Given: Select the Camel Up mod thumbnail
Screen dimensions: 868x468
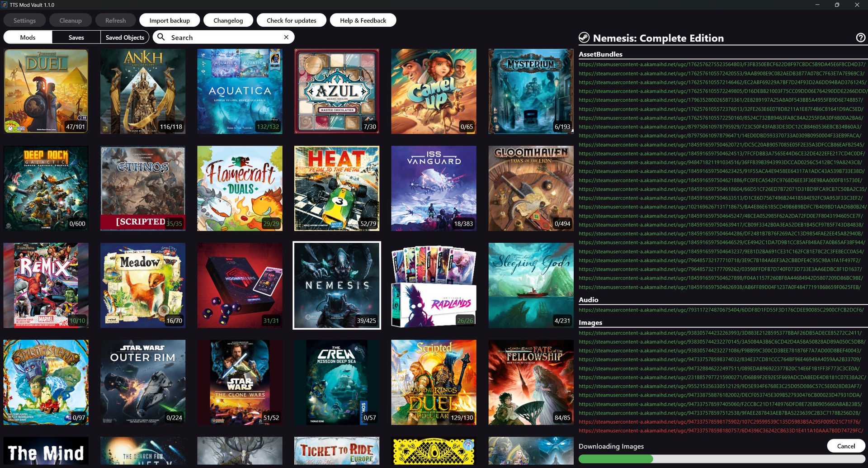Looking at the screenshot, I should click(434, 91).
